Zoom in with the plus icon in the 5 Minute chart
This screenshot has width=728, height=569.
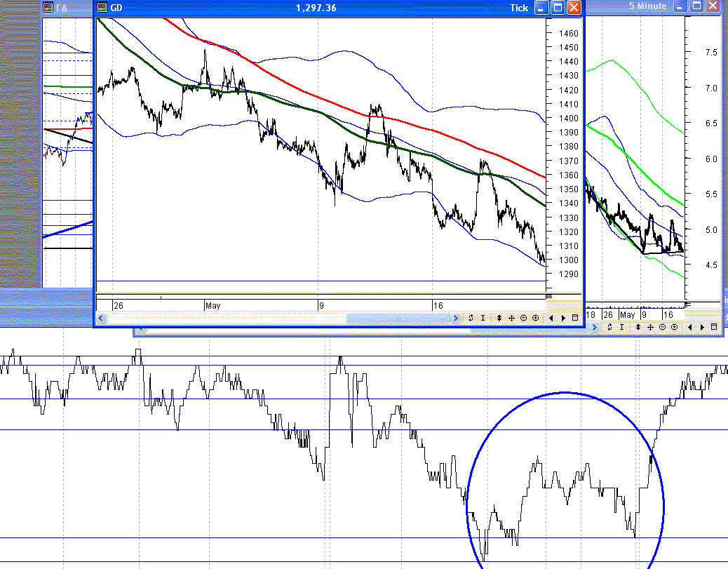(x=674, y=328)
